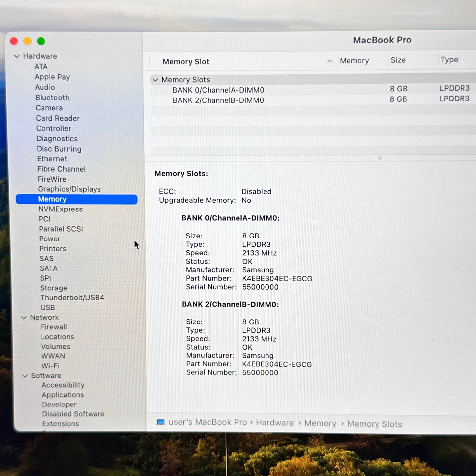Minimize window with yellow button
Image resolution: width=476 pixels, height=476 pixels.
pyautogui.click(x=28, y=41)
